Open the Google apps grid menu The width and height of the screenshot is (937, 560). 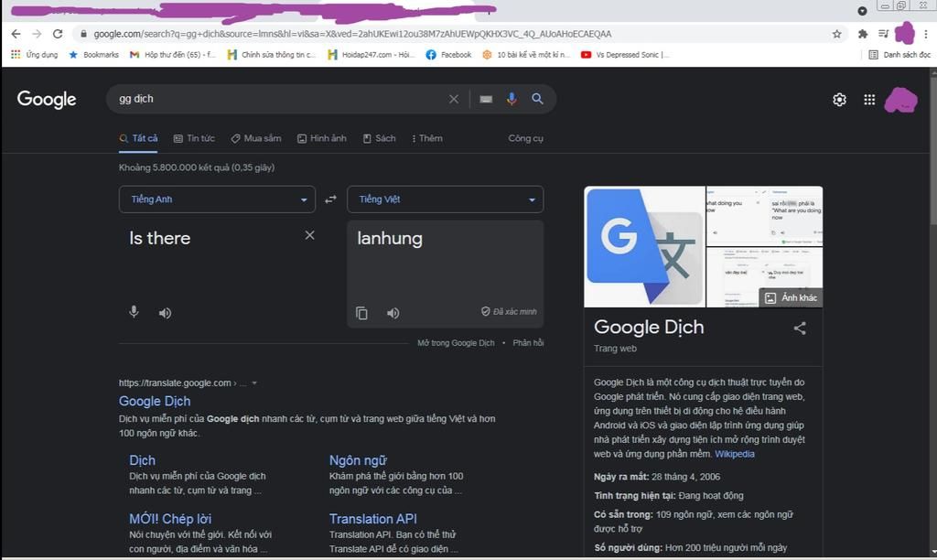click(x=868, y=99)
